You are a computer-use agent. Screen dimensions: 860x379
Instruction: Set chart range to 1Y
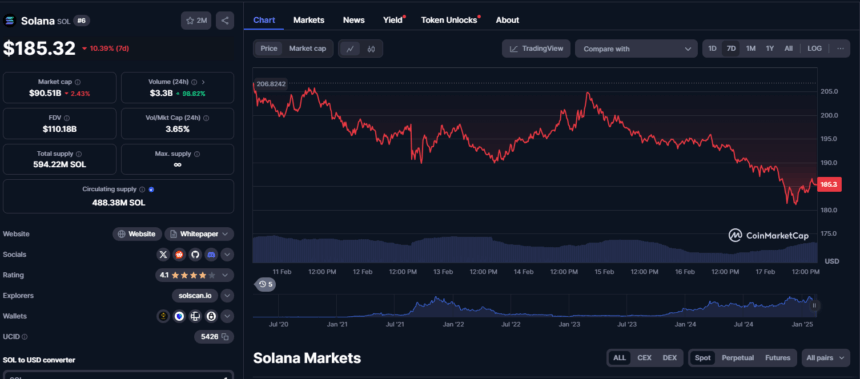(x=770, y=48)
